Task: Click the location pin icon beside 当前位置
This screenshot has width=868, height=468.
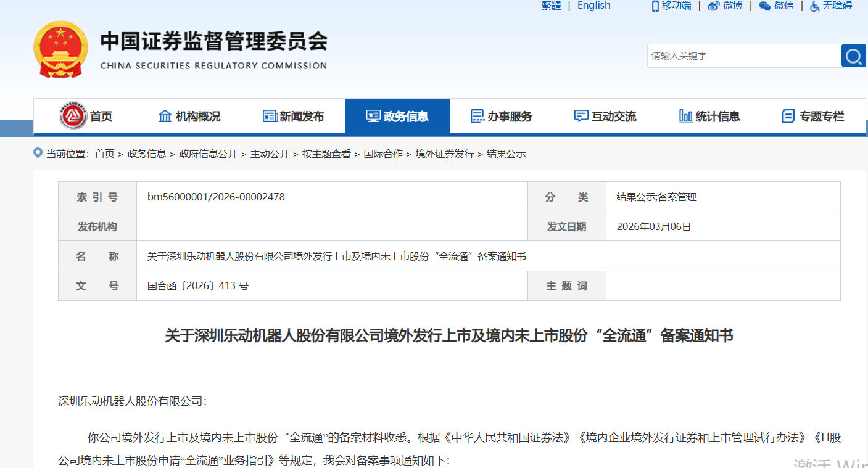Action: pos(38,154)
